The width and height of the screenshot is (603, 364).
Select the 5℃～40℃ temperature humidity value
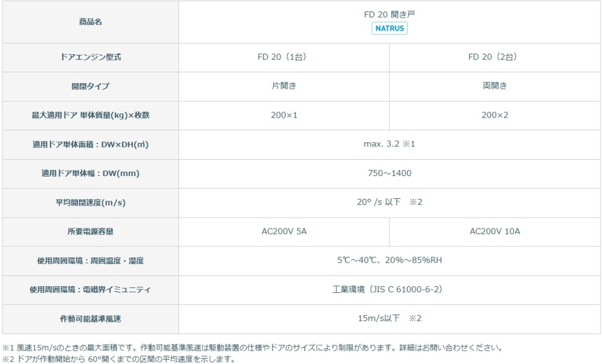(389, 260)
